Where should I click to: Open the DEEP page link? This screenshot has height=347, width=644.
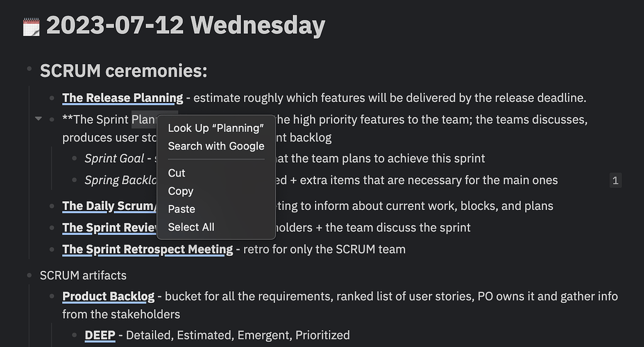100,336
